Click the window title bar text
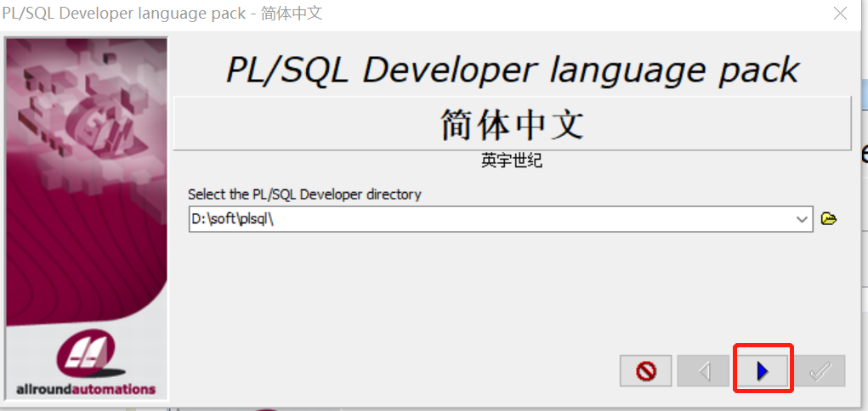This screenshot has width=868, height=411. 162,14
